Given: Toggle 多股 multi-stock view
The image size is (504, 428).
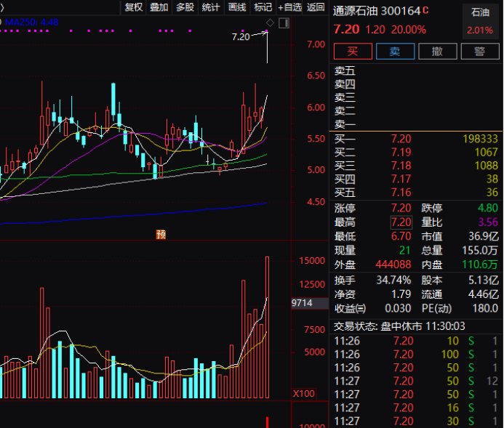Looking at the screenshot, I should tap(185, 7).
